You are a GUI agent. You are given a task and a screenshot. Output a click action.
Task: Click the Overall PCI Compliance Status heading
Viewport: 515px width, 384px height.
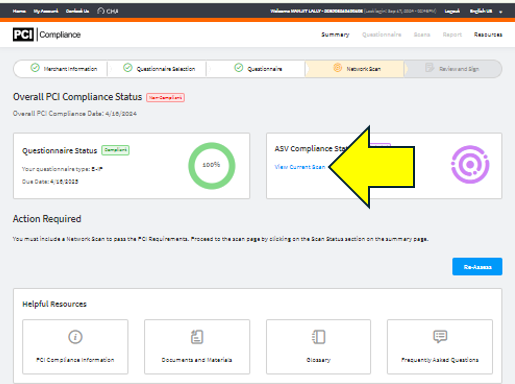(x=77, y=97)
